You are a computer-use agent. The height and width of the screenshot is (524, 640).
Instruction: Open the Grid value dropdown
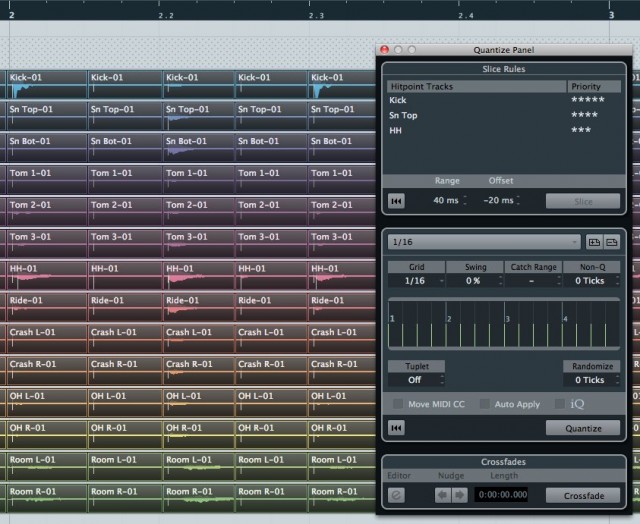click(x=413, y=281)
